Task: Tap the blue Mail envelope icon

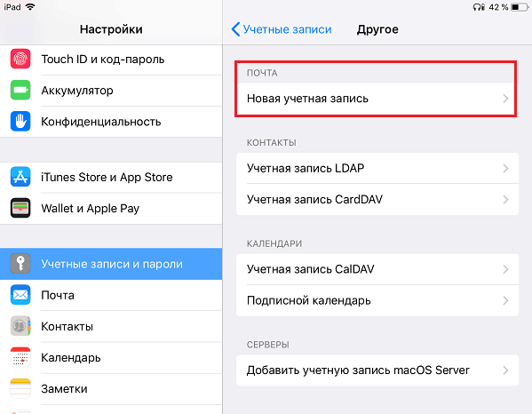Action: tap(20, 295)
